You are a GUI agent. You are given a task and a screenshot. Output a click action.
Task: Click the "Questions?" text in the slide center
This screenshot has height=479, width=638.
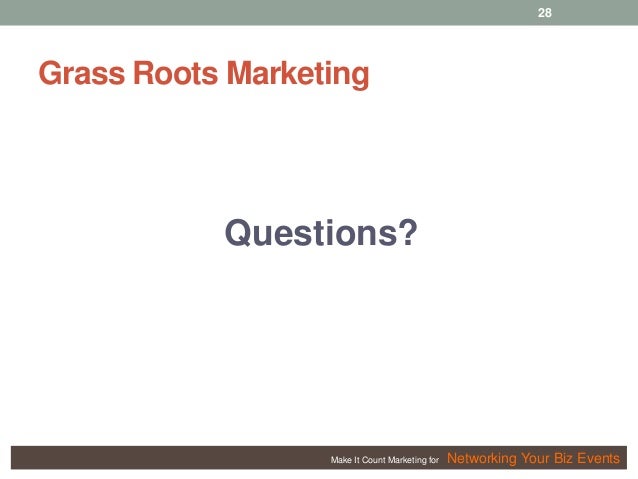pyautogui.click(x=321, y=232)
